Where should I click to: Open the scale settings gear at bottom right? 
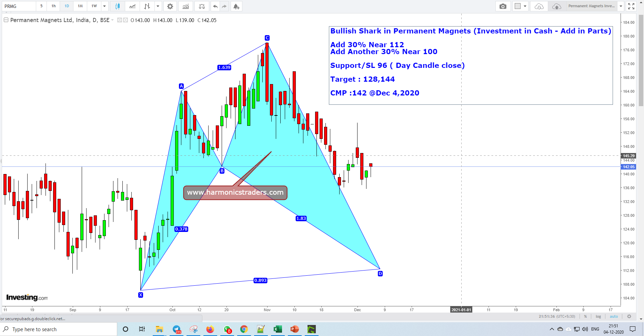coord(629,316)
